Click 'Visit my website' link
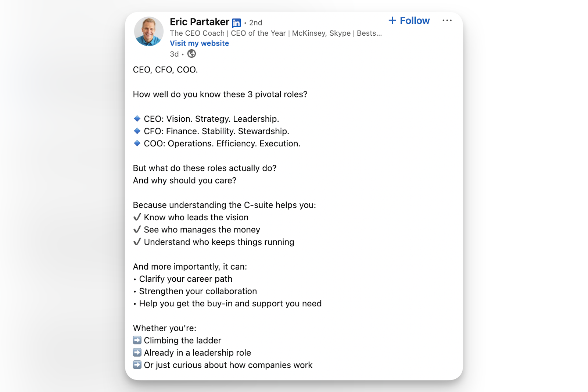This screenshot has height=392, width=588. (x=199, y=43)
